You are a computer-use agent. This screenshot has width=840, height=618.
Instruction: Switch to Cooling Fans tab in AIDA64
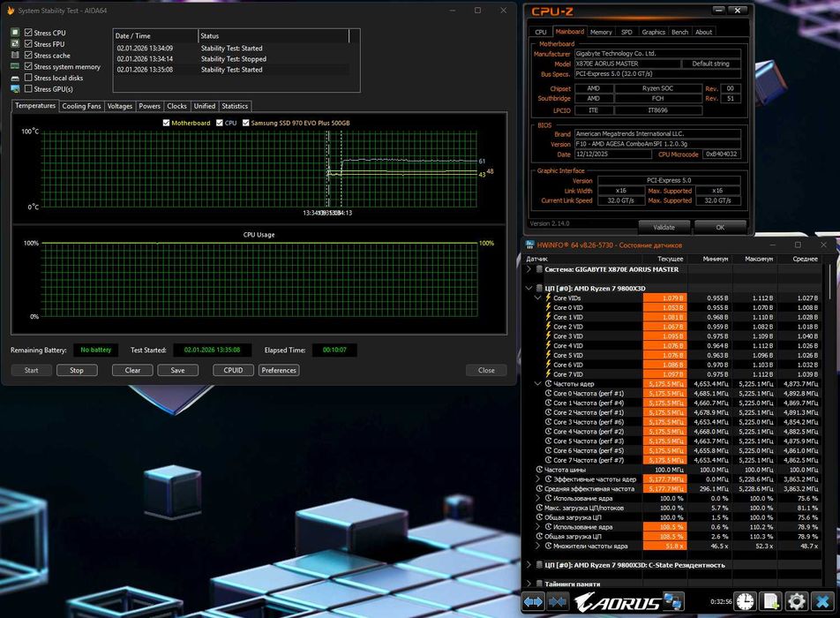click(81, 106)
